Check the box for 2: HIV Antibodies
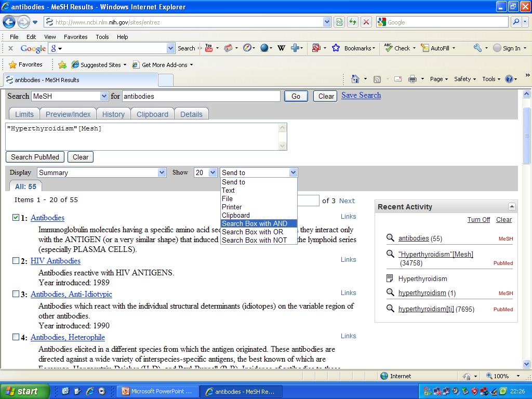Image resolution: width=532 pixels, height=399 pixels. [x=16, y=261]
